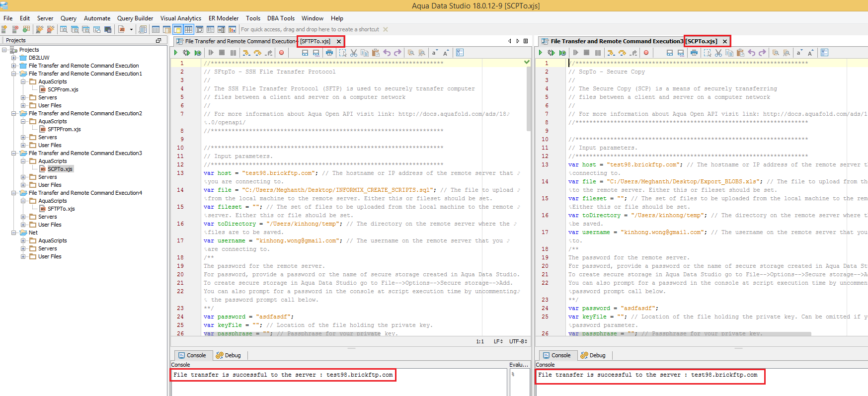Viewport: 868px width, 396px height.
Task: Select User Files under the Net project
Action: pos(50,256)
